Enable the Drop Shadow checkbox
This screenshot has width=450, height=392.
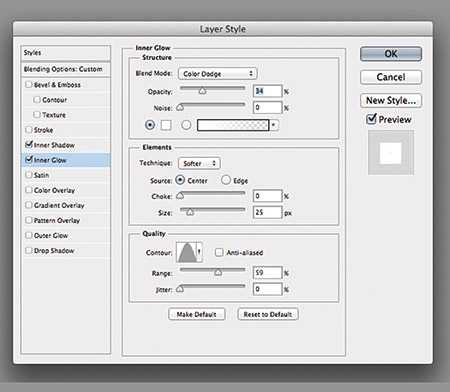29,250
